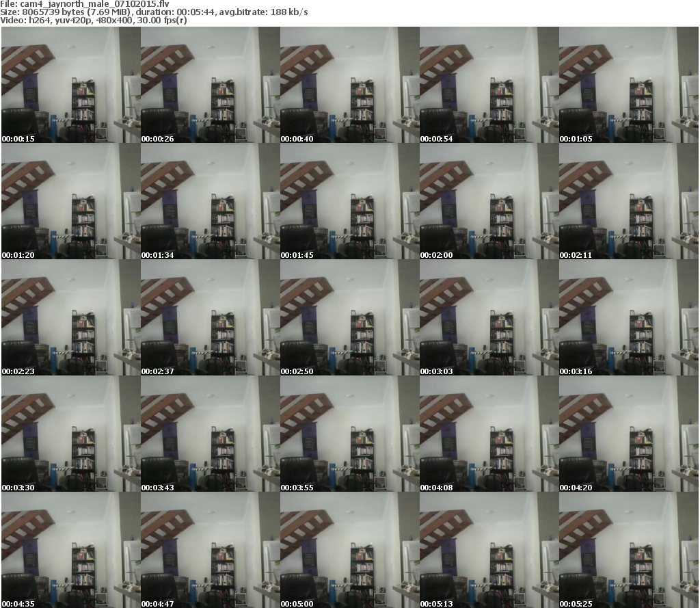
Task: Click the frame at 00:00:54
Action: 489,85
